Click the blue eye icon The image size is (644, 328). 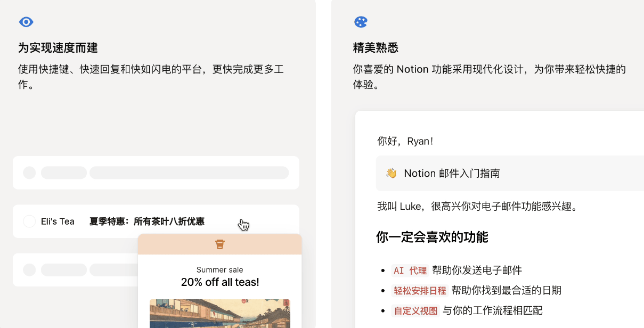tap(26, 22)
